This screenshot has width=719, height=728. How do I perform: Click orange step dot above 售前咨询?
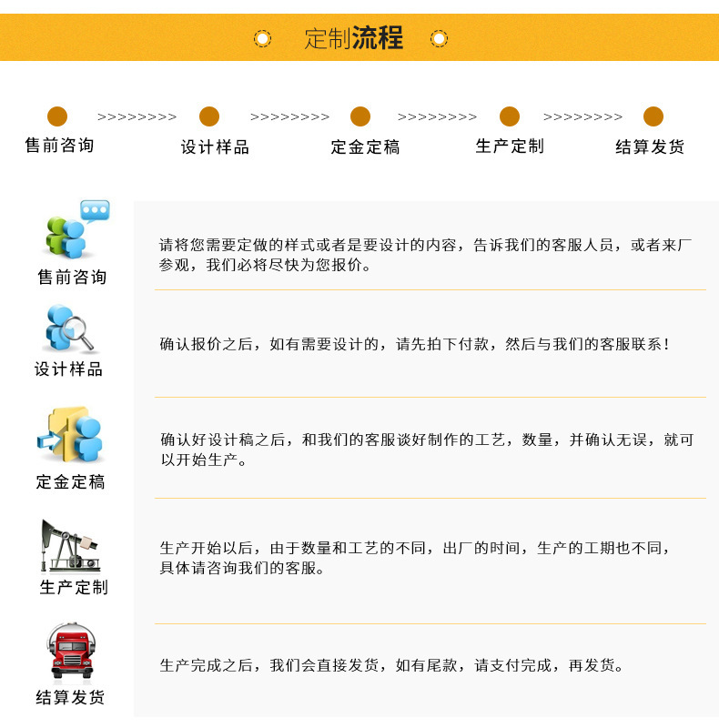(x=57, y=116)
